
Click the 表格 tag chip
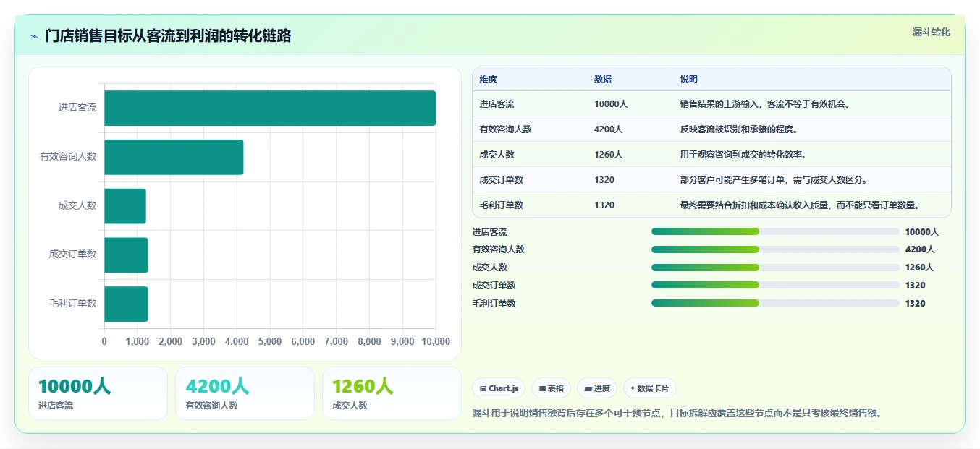[x=551, y=388]
